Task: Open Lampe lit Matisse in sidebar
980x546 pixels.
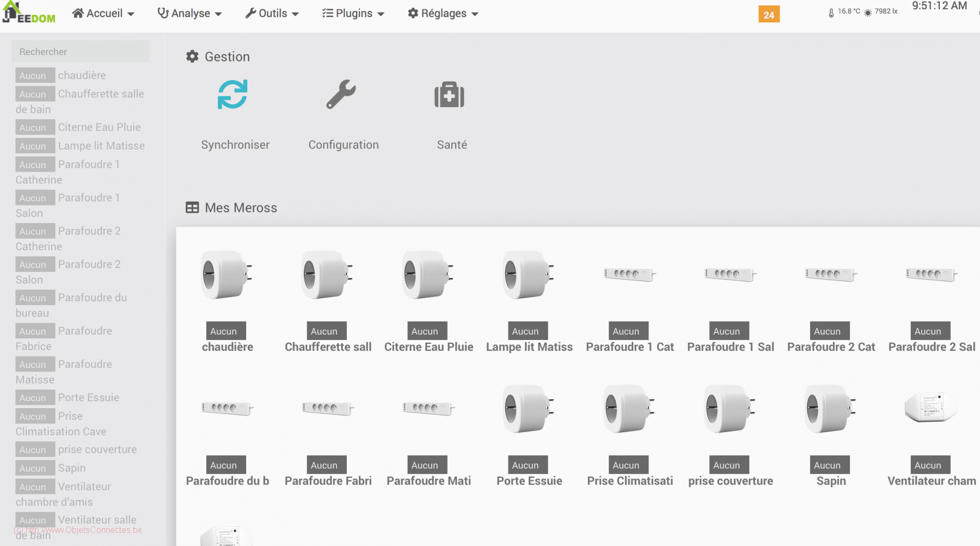Action: click(x=80, y=145)
